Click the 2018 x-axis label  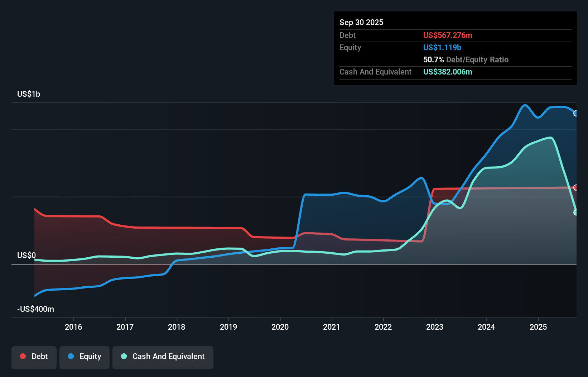177,327
